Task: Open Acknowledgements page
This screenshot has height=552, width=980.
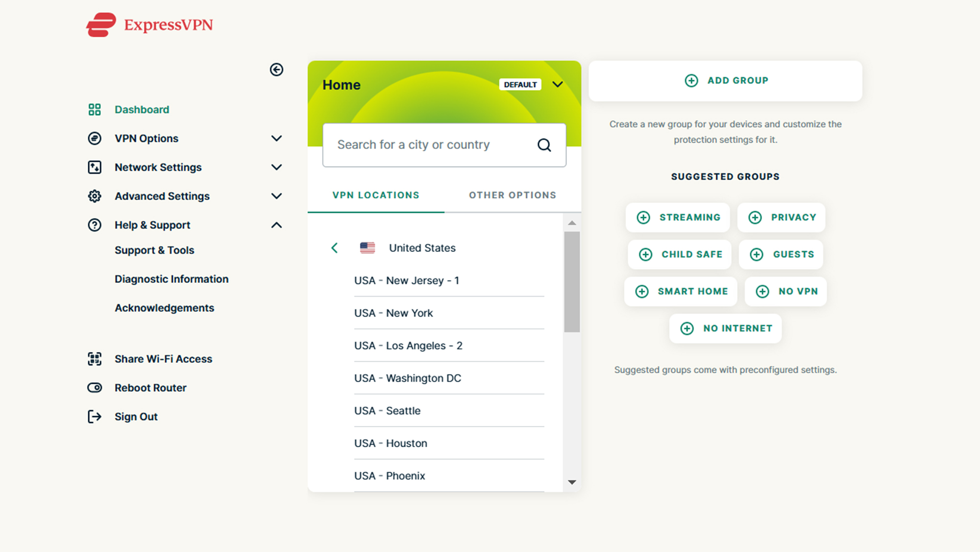Action: [x=164, y=308]
